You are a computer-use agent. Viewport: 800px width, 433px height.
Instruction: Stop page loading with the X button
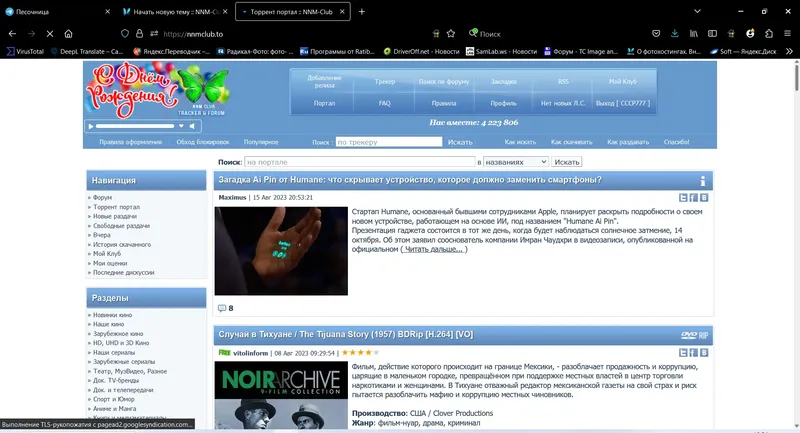click(50, 34)
